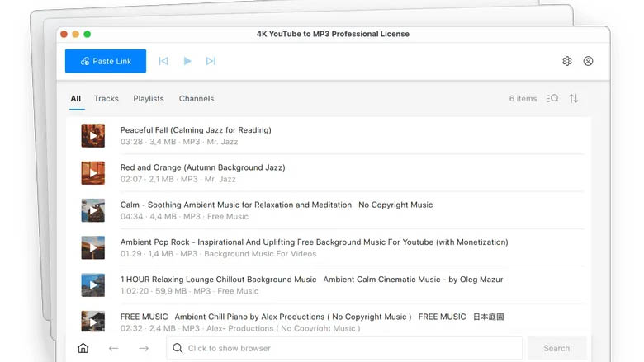Screen dimensions: 644x362
Task: Click the Paste Link button
Action: coord(106,61)
